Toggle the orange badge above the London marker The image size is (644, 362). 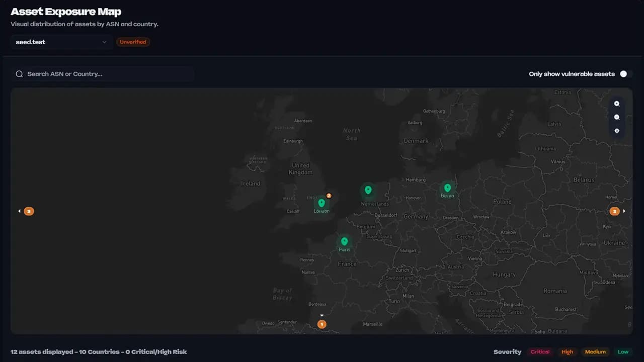point(329,196)
